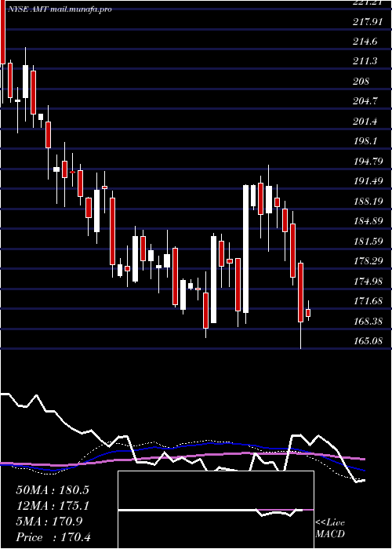Select the 194.79 price axis label
The height and width of the screenshot is (549, 392).
pyautogui.click(x=368, y=162)
